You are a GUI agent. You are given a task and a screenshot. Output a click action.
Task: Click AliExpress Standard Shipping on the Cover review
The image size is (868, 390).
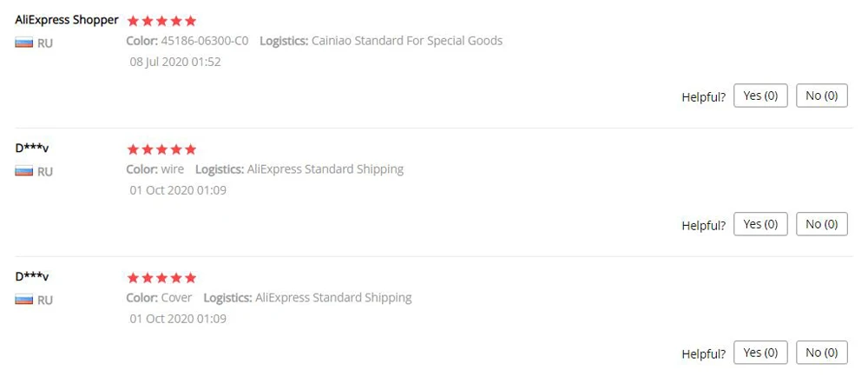coord(333,298)
